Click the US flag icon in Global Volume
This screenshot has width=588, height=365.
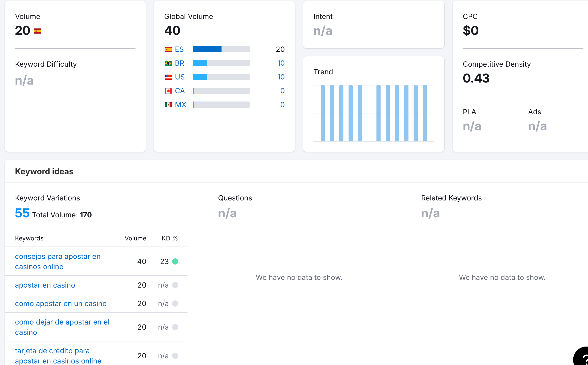tap(168, 77)
